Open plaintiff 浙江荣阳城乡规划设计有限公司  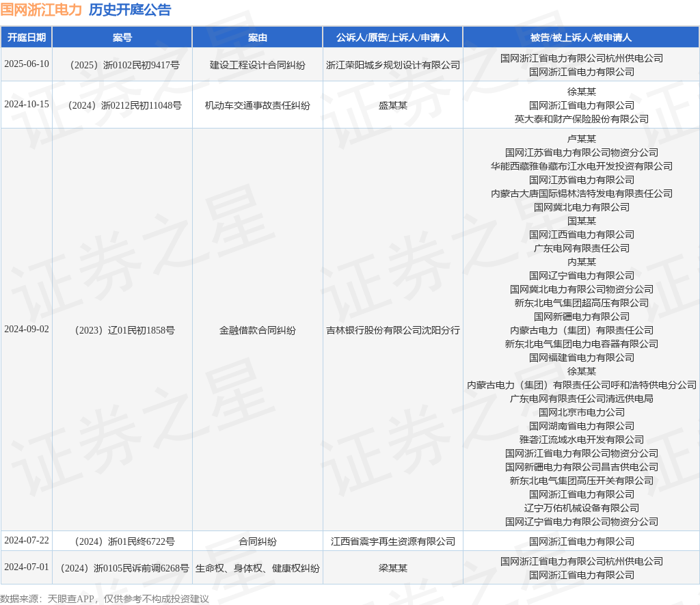(392, 65)
